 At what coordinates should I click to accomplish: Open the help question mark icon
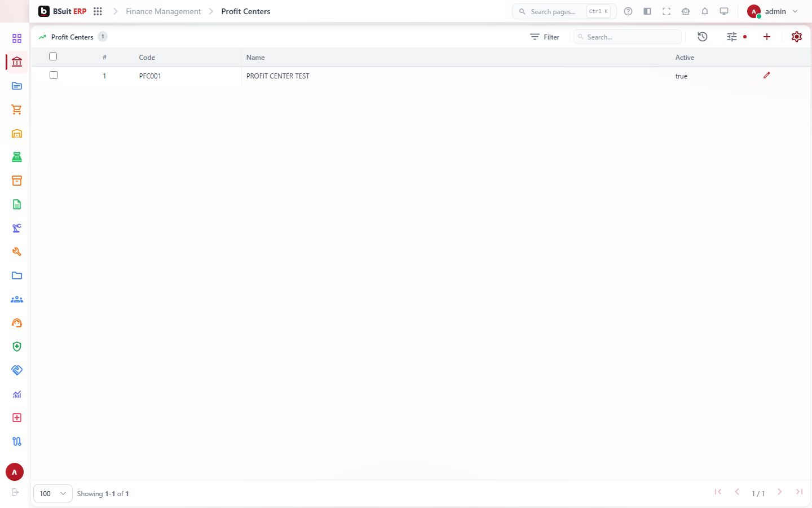[628, 11]
